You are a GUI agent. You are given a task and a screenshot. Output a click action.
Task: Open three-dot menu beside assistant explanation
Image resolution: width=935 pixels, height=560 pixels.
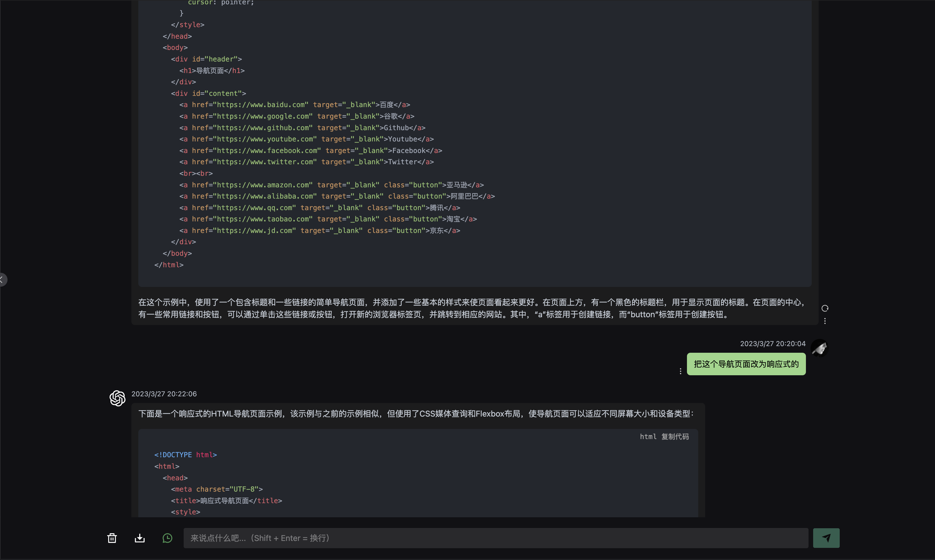825,321
